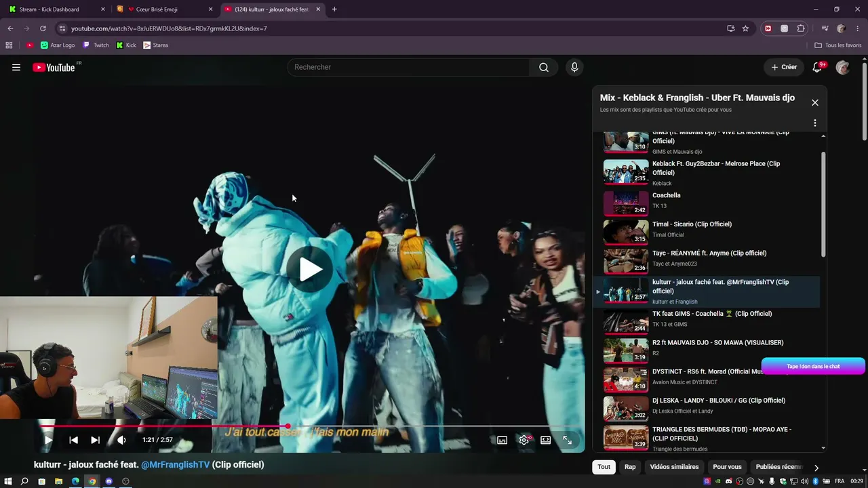The height and width of the screenshot is (488, 868).
Task: Open the player settings gear
Action: (x=524, y=440)
